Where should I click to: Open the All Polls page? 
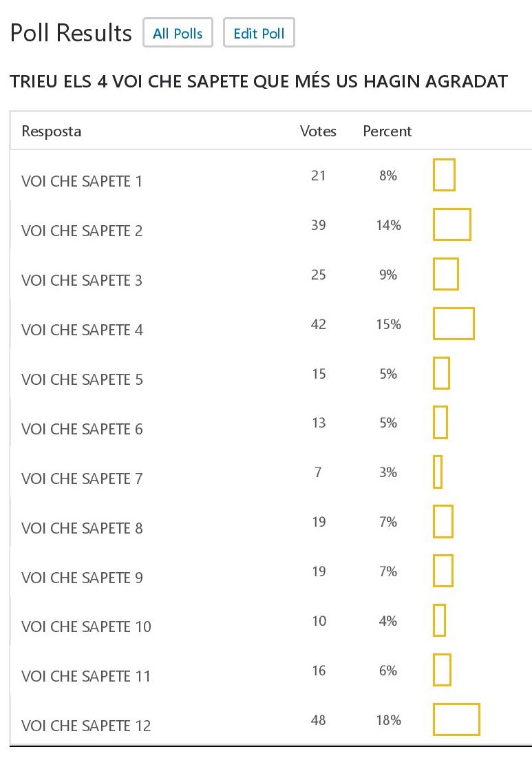click(x=178, y=33)
